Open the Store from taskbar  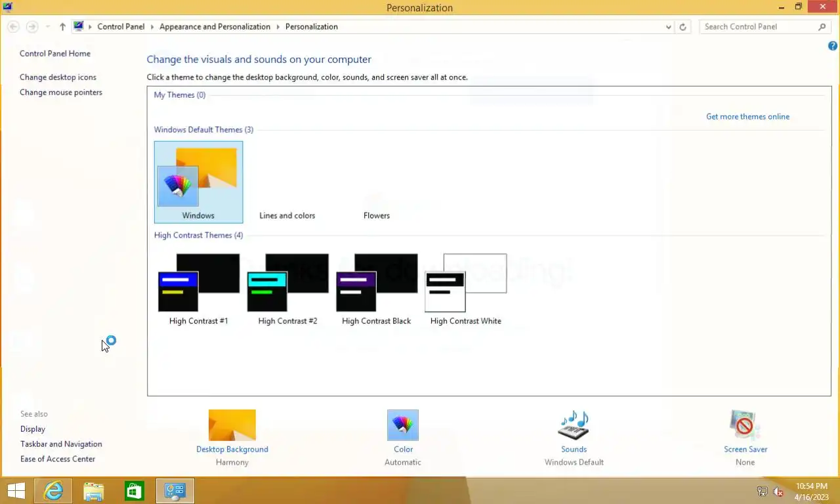[135, 491]
